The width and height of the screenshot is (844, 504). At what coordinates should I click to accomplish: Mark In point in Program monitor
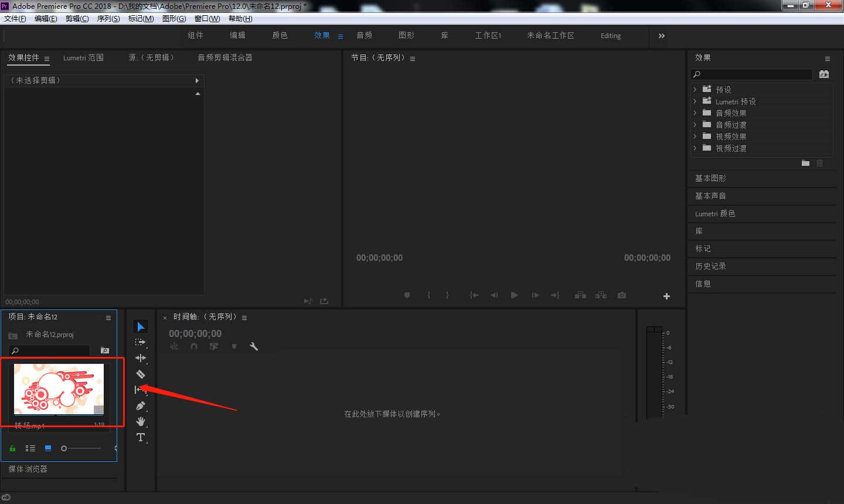428,295
